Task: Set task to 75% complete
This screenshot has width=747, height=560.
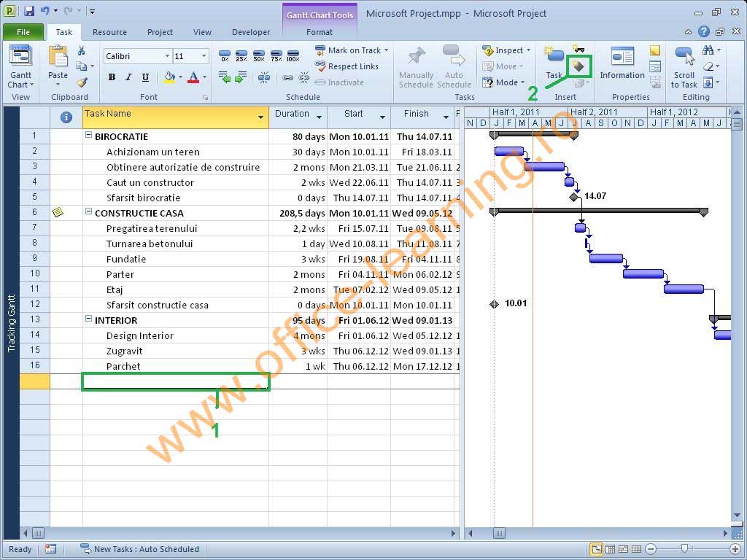Action: tap(276, 55)
